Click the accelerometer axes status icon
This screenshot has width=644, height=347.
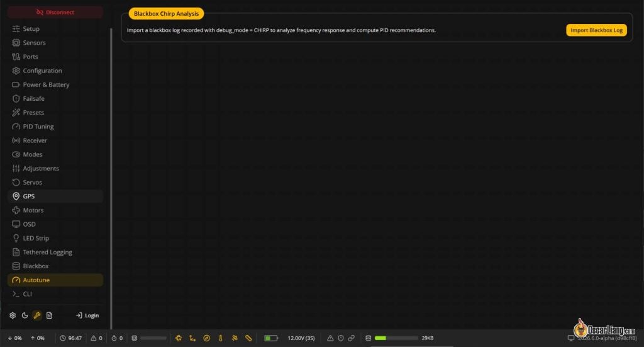point(192,338)
